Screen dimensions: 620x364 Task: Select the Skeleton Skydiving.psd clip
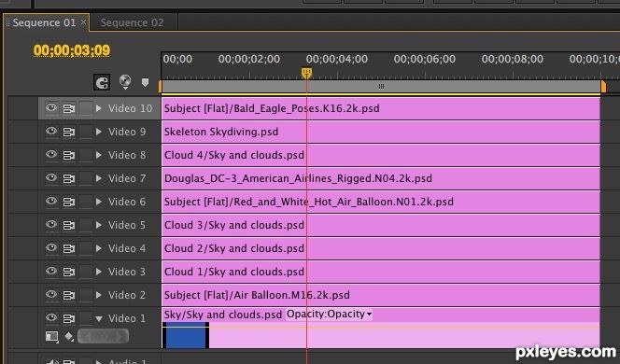(381, 132)
